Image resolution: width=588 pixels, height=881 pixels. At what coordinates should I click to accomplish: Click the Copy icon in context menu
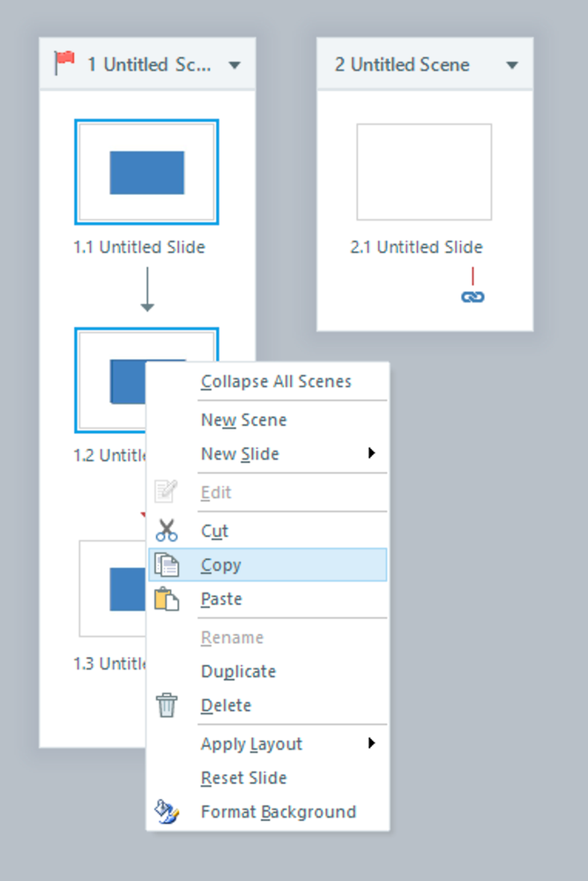pyautogui.click(x=167, y=565)
